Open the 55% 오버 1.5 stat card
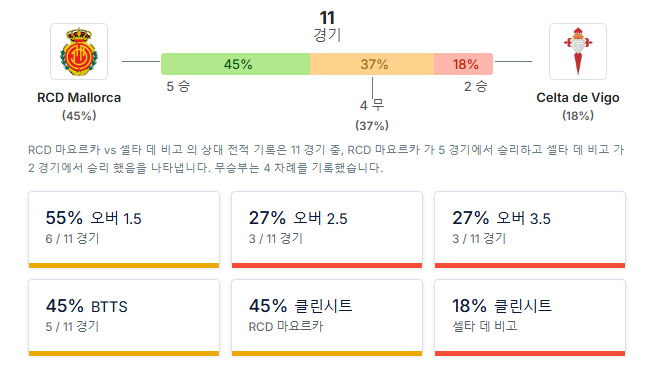The width and height of the screenshot is (653, 372). (124, 230)
